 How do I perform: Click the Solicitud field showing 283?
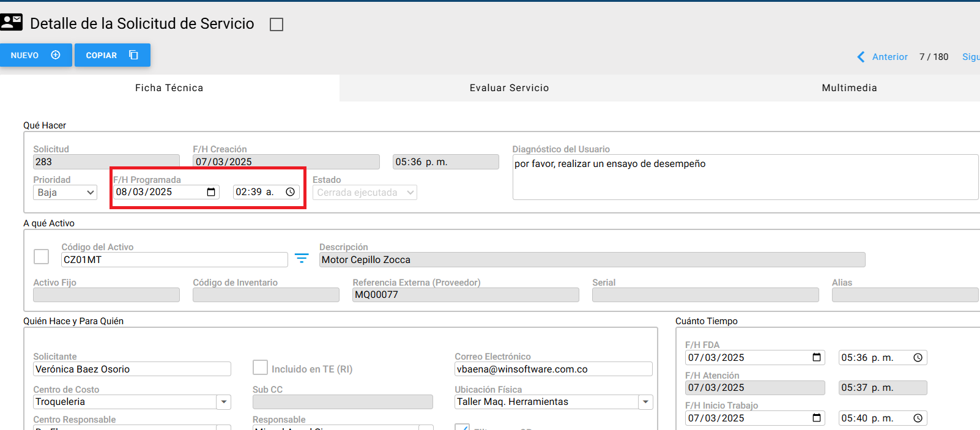pos(106,162)
